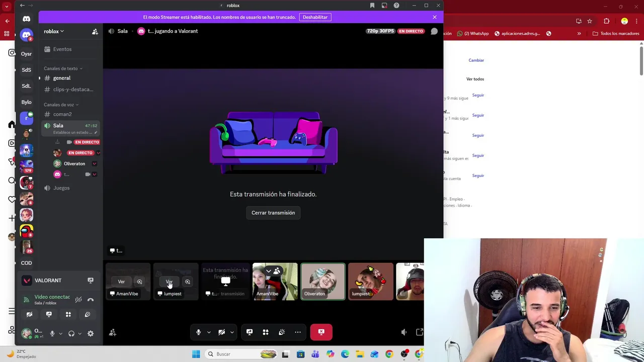Click Deshabilitar in Streamer mode banner
The image size is (644, 362).
(x=315, y=17)
